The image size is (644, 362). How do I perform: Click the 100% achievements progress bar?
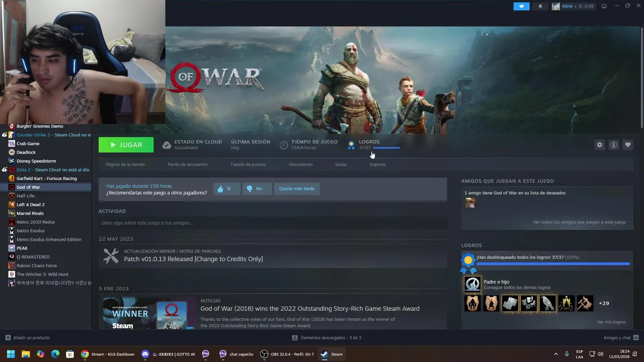(x=553, y=263)
